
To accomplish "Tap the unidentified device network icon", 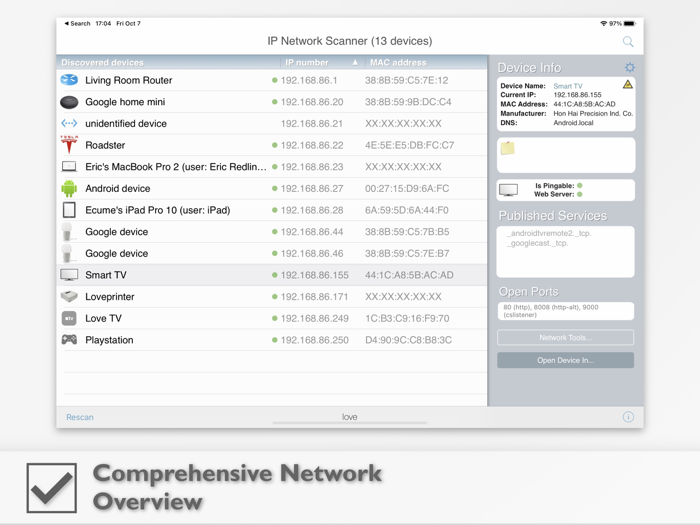I will point(69,123).
